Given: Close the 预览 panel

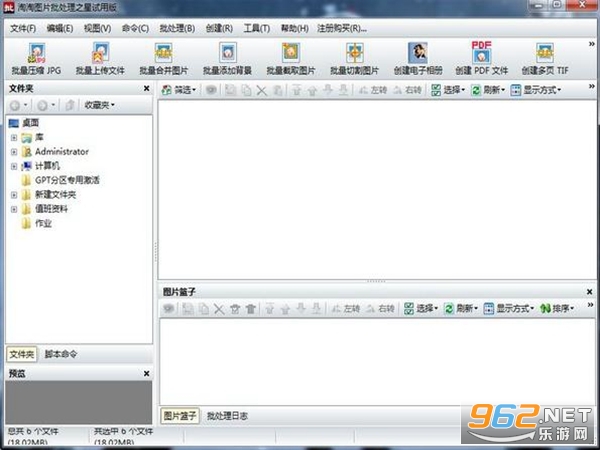Looking at the screenshot, I should (147, 373).
